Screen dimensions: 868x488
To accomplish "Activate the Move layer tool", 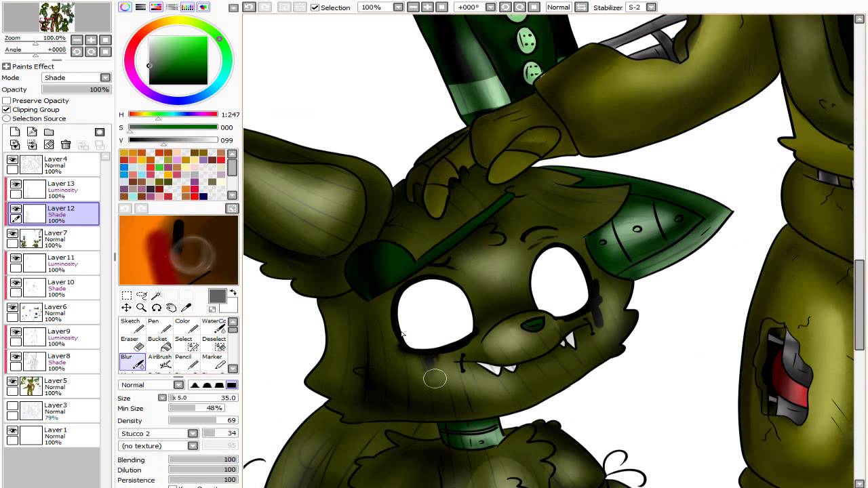I will 127,308.
